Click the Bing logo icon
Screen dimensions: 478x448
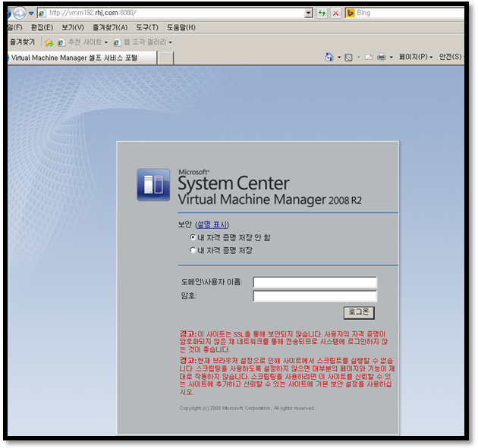tap(351, 13)
